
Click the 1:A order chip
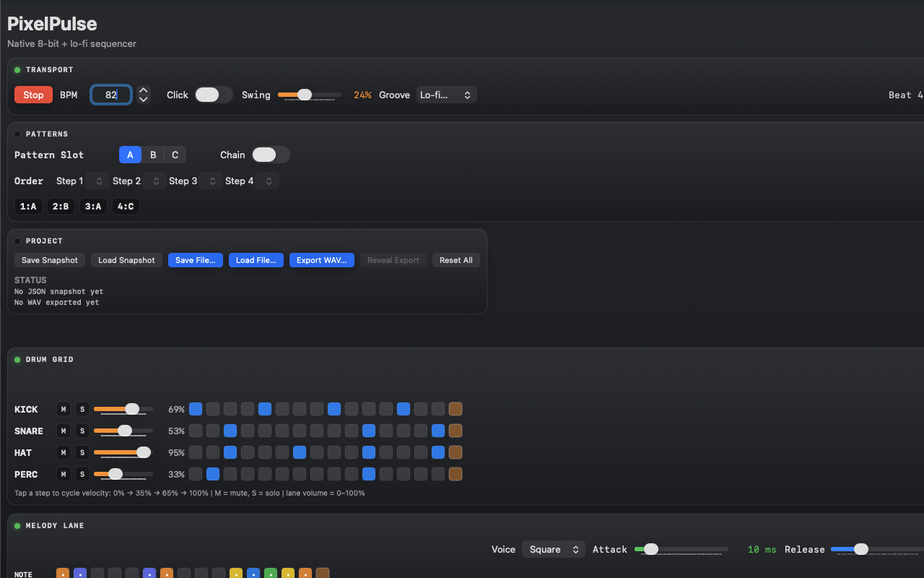click(28, 207)
